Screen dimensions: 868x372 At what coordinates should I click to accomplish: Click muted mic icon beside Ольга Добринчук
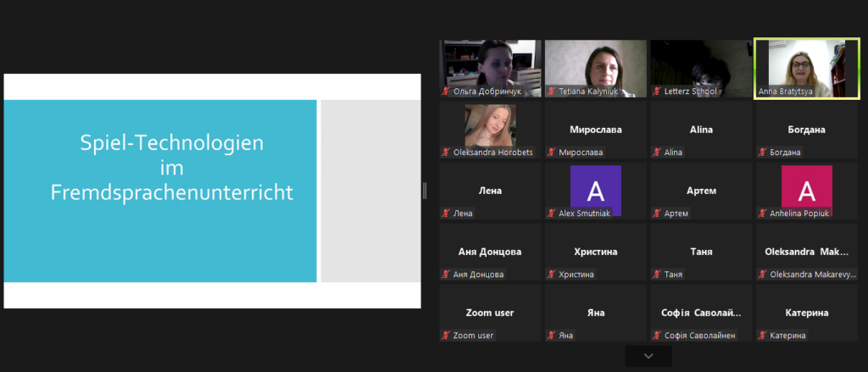[447, 91]
